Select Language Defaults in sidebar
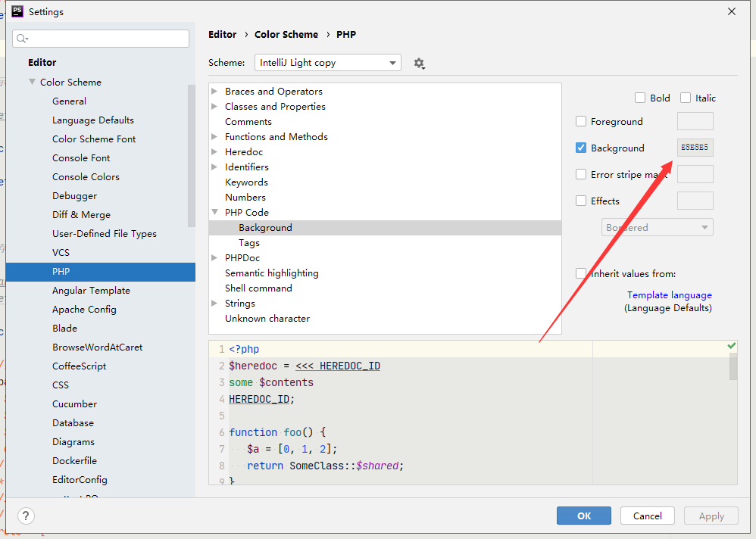The height and width of the screenshot is (539, 756). pos(93,120)
